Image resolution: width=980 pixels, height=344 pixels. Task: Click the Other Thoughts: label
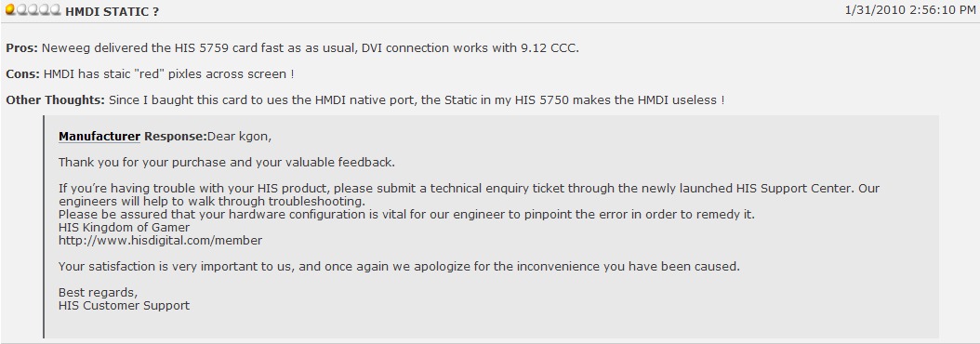click(56, 100)
